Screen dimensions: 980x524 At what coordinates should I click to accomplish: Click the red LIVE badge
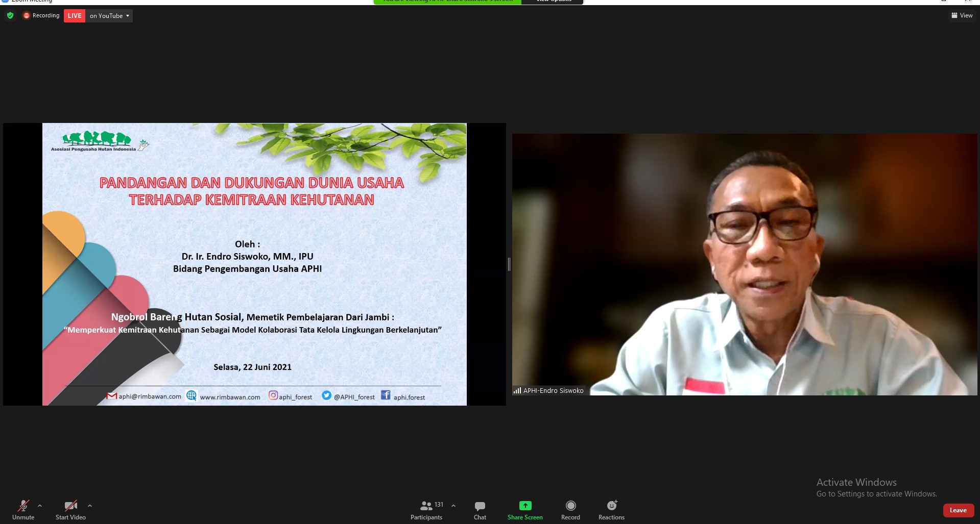75,16
